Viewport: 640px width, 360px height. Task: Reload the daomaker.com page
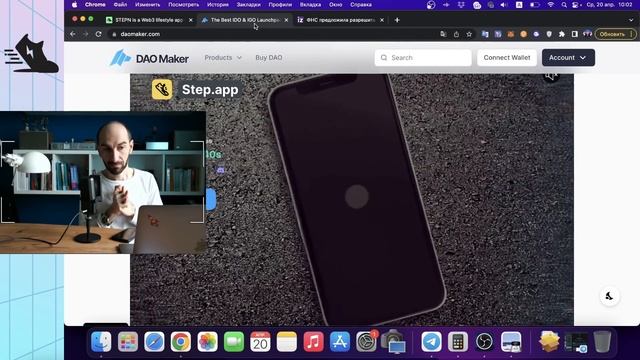[99, 34]
